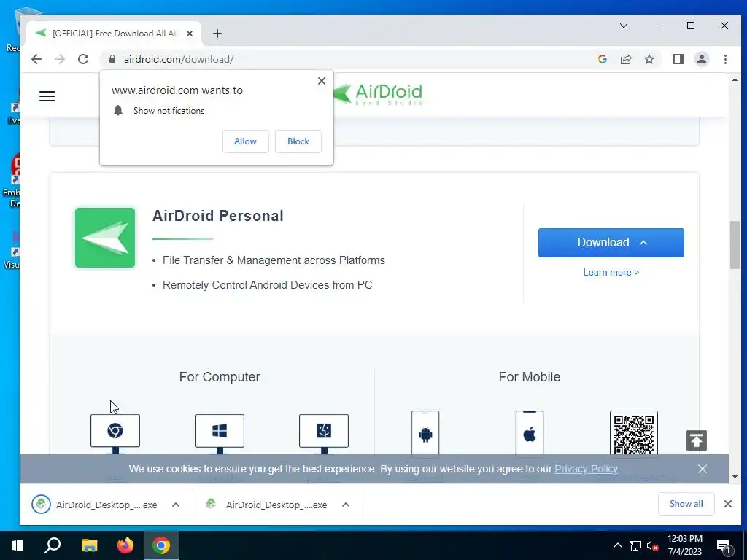This screenshot has height=560, width=747.
Task: Click the AirDroid Personal app icon
Action: click(x=105, y=238)
